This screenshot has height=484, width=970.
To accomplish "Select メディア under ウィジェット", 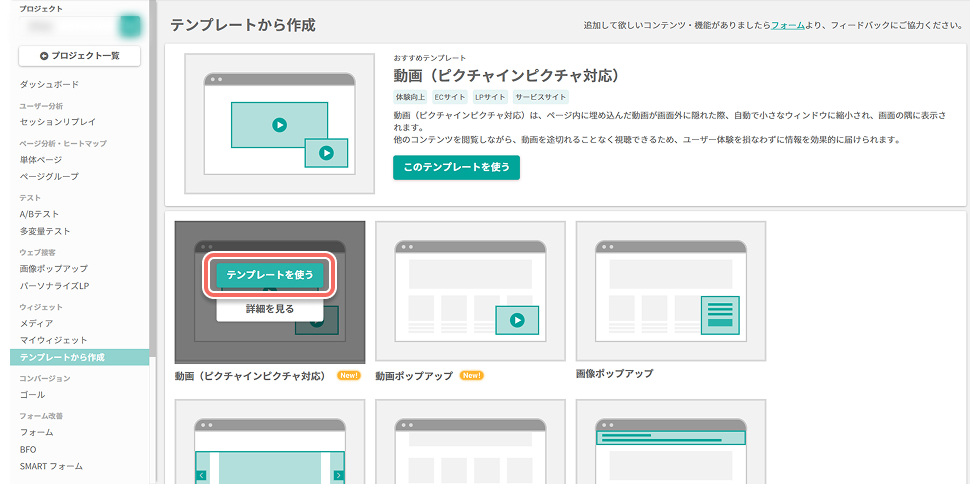I will 36,323.
